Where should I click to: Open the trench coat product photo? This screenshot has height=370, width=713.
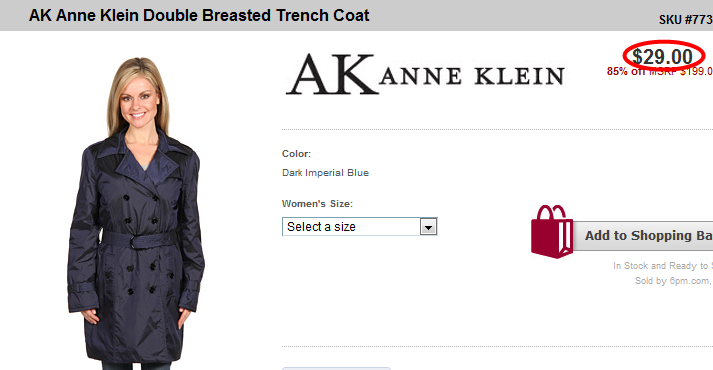click(x=136, y=213)
